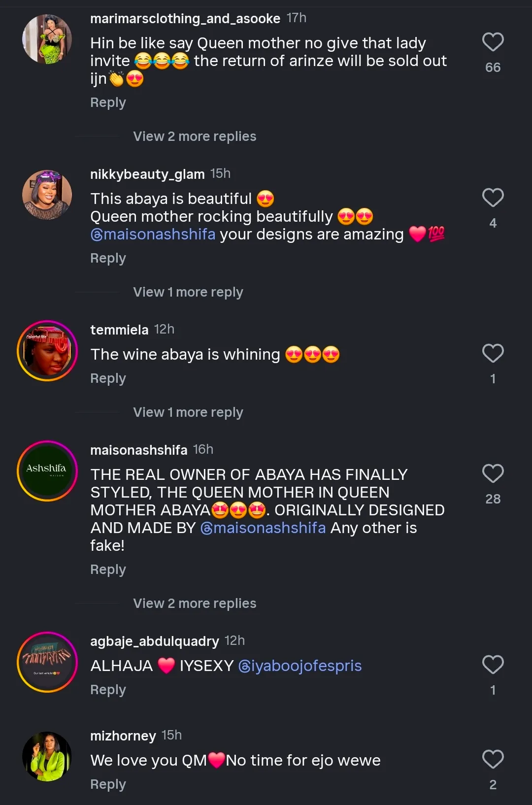Open Ashshifa logo profile avatar
This screenshot has height=805, width=532.
click(x=47, y=471)
